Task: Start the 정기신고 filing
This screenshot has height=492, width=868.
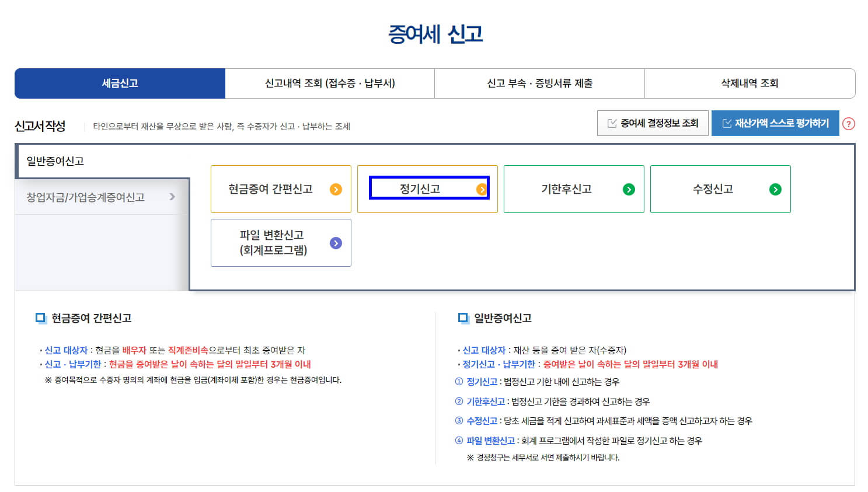Action: point(427,189)
